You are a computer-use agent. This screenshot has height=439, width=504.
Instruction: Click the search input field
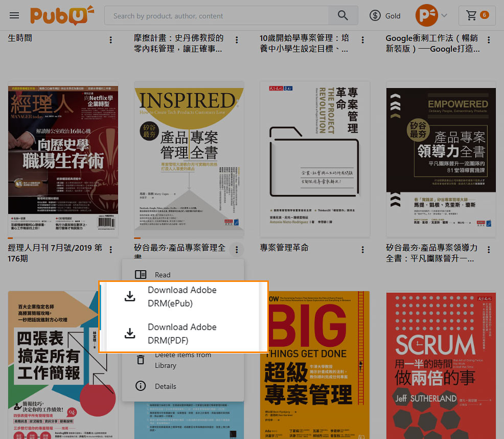point(216,15)
